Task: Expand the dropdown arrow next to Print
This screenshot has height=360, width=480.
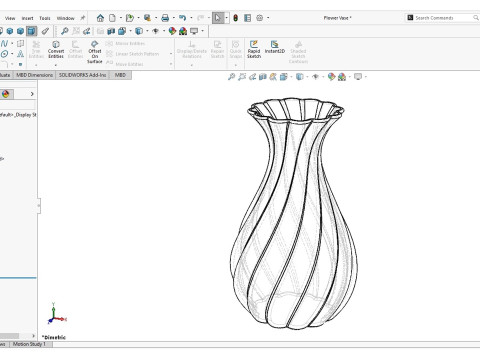Action: (x=174, y=18)
